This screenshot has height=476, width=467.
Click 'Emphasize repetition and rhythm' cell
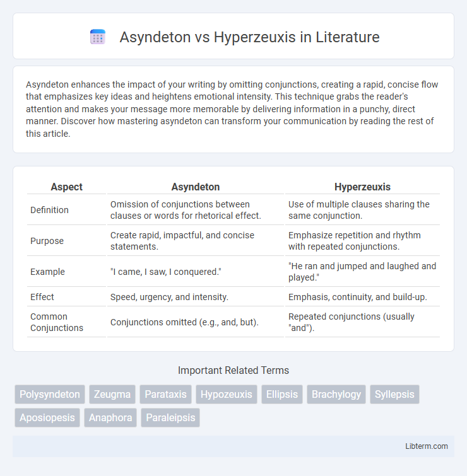[362, 241]
